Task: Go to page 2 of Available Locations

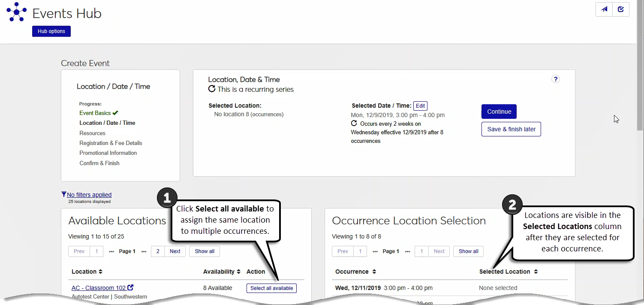Action: click(158, 251)
